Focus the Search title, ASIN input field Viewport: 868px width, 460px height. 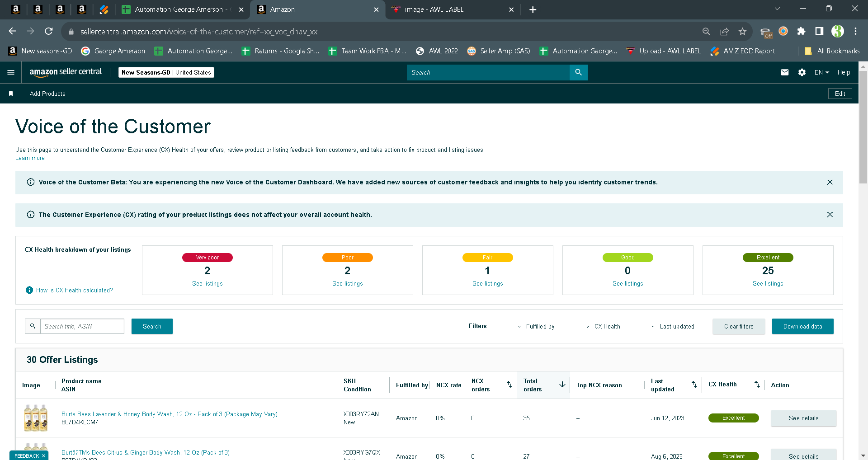(x=82, y=326)
